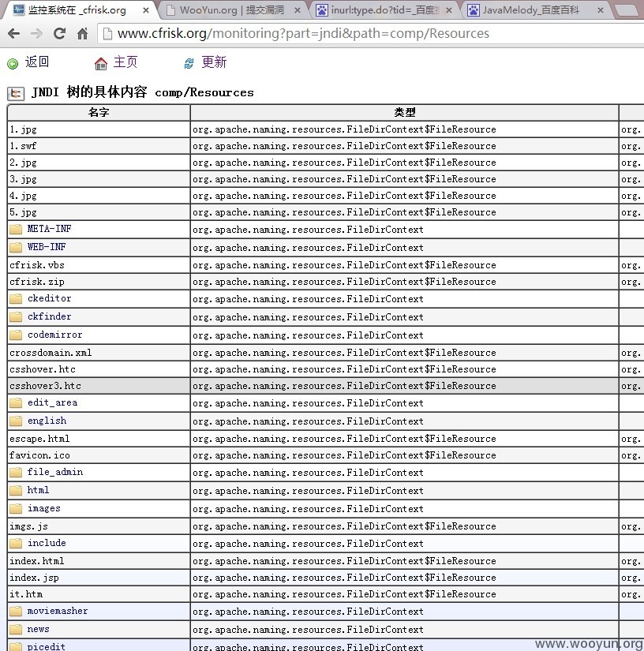Click the english folder icon

coord(16,421)
